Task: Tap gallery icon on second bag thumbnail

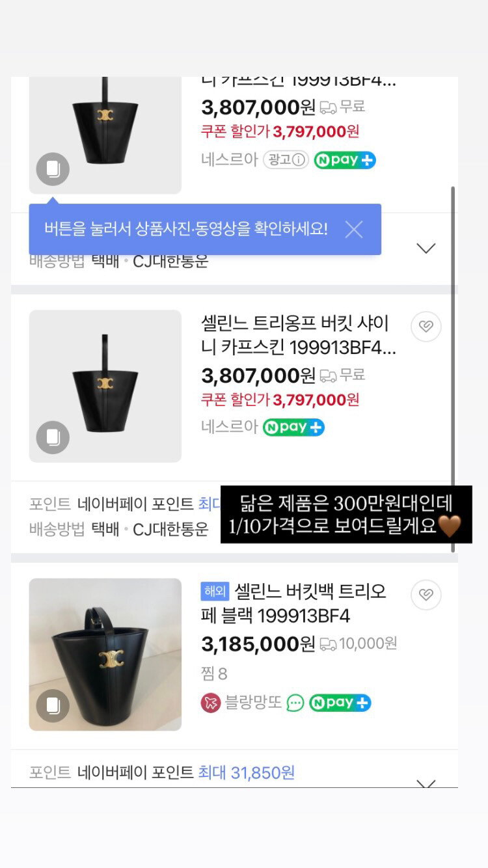Action: click(x=53, y=437)
